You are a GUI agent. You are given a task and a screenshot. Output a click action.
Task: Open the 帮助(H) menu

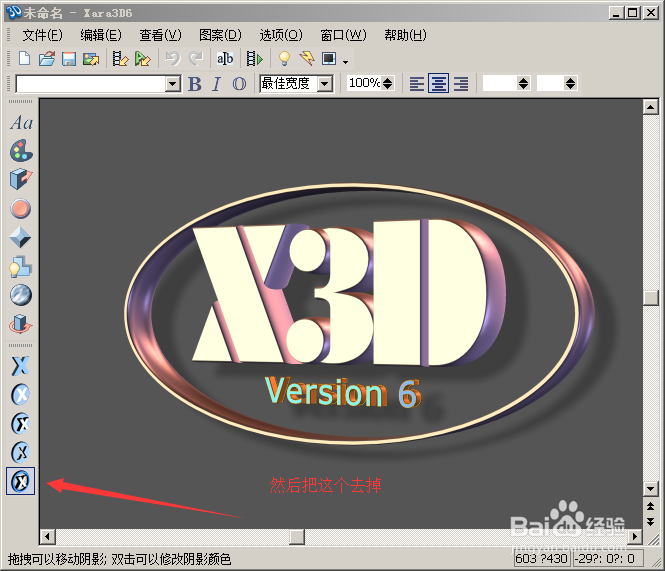coord(405,35)
